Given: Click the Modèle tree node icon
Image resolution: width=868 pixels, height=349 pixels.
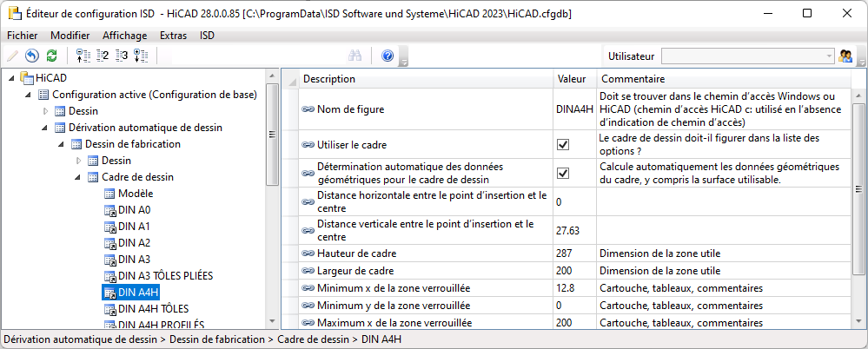Looking at the screenshot, I should pos(109,194).
